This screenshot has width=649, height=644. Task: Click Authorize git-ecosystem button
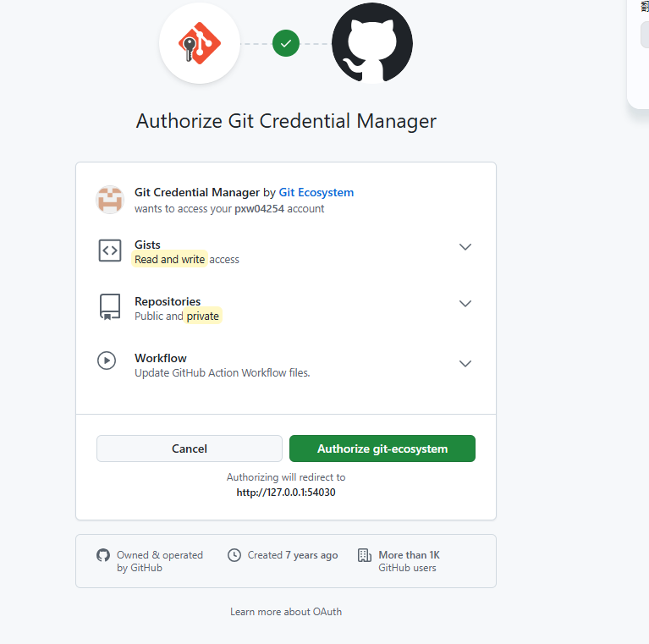382,449
